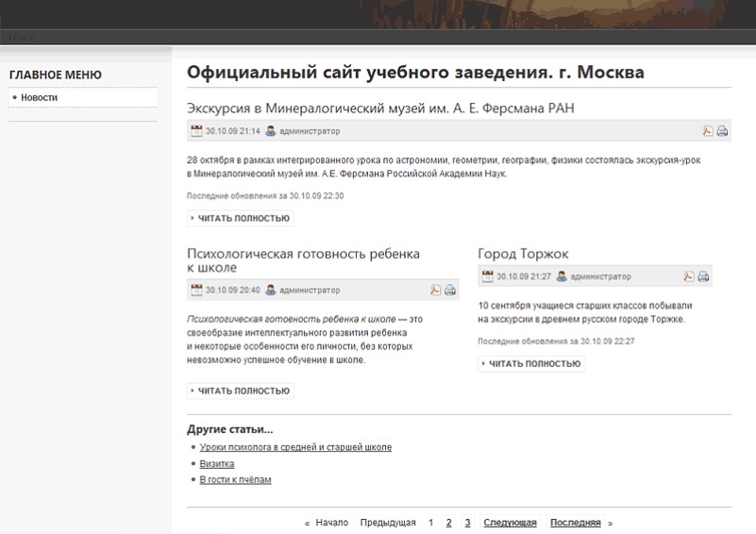
Task: Open the Визитка article link
Action: tap(217, 463)
